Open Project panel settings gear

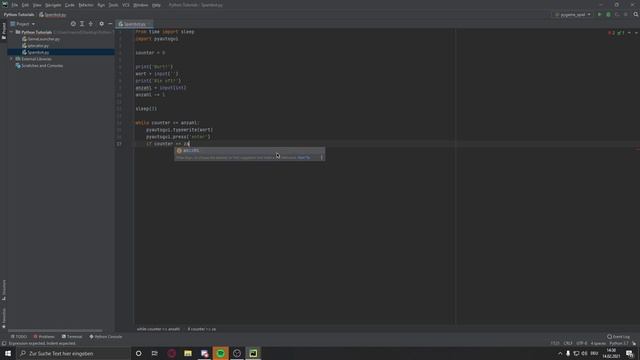point(102,24)
